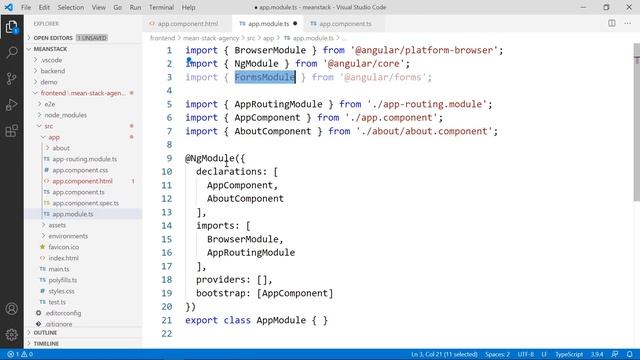Open app-routing.module.ts file

(84, 159)
